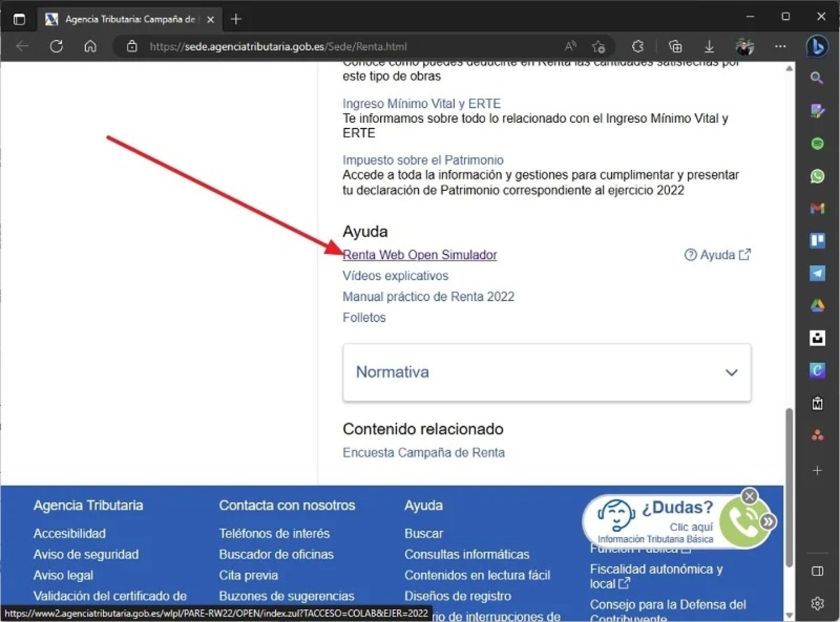Open Ingreso Mínimo Vital y ERTE link

click(x=422, y=103)
